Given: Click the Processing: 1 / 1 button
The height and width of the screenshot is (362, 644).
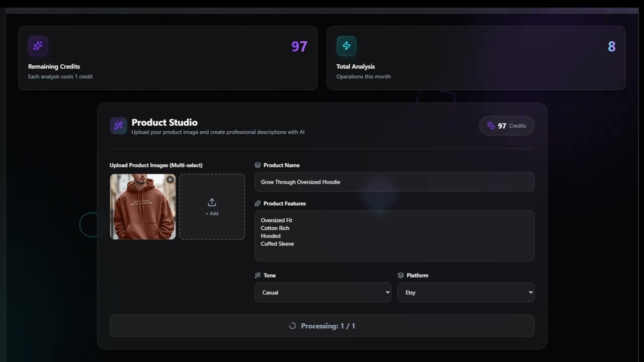Looking at the screenshot, I should click(x=322, y=326).
